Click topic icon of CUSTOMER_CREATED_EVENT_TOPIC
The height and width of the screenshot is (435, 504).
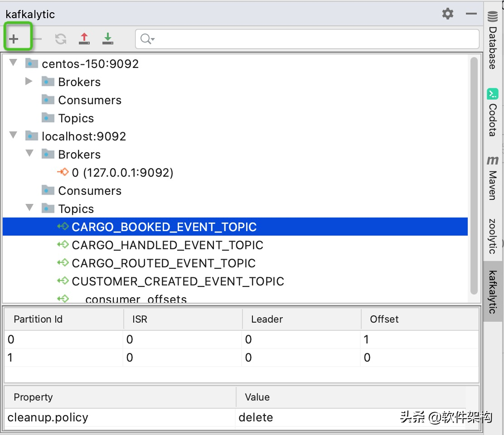click(x=63, y=281)
